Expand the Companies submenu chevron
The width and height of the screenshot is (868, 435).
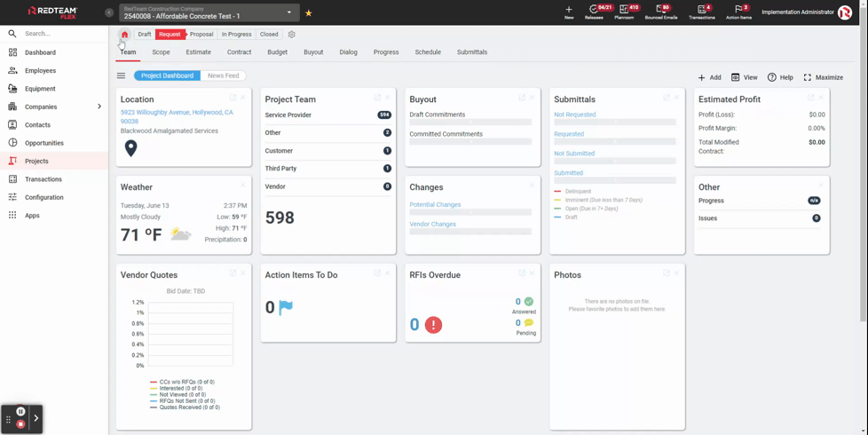[99, 107]
